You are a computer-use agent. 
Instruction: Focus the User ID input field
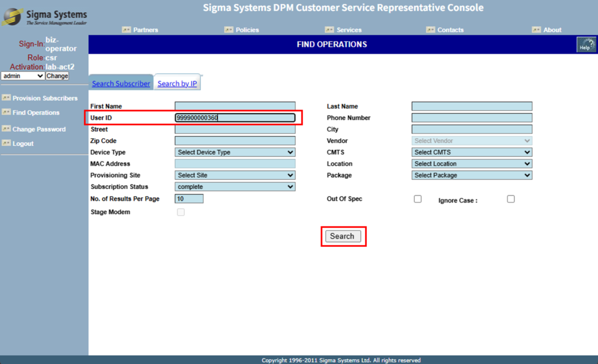coord(235,118)
